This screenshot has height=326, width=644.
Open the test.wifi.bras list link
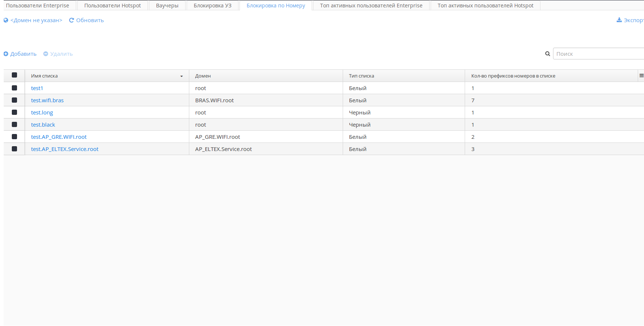(x=47, y=100)
